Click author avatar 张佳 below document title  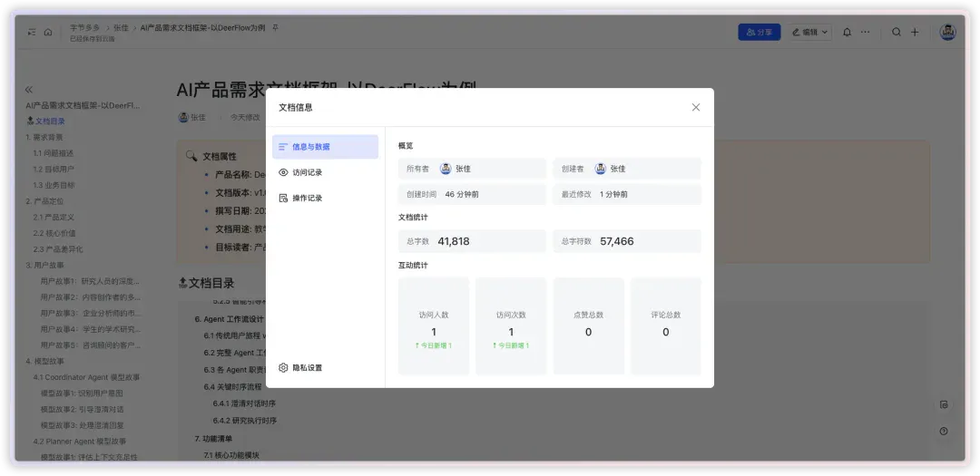(x=183, y=117)
